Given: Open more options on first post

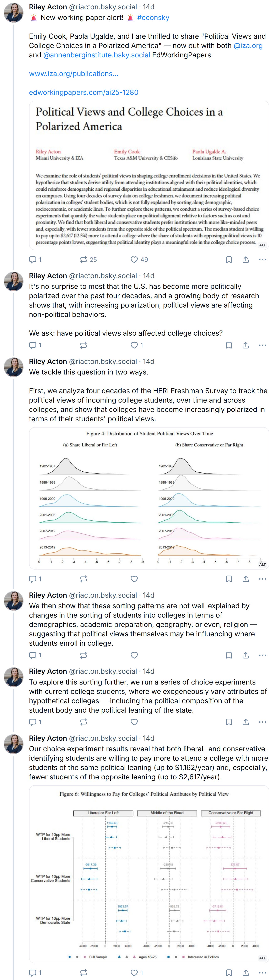Looking at the screenshot, I should [262, 260].
